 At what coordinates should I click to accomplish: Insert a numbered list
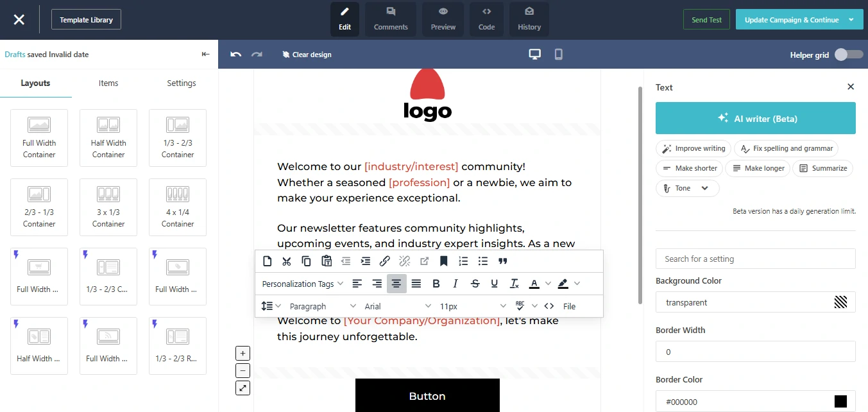463,261
